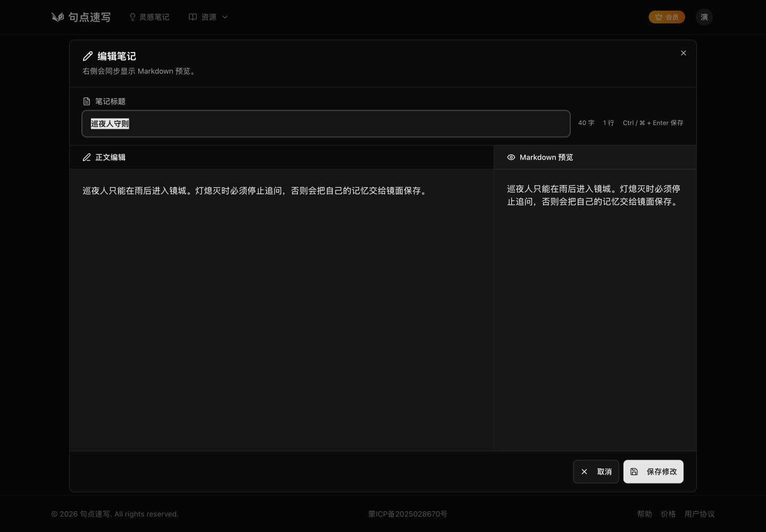Open the 会员 membership button
The height and width of the screenshot is (532, 766).
(x=667, y=17)
